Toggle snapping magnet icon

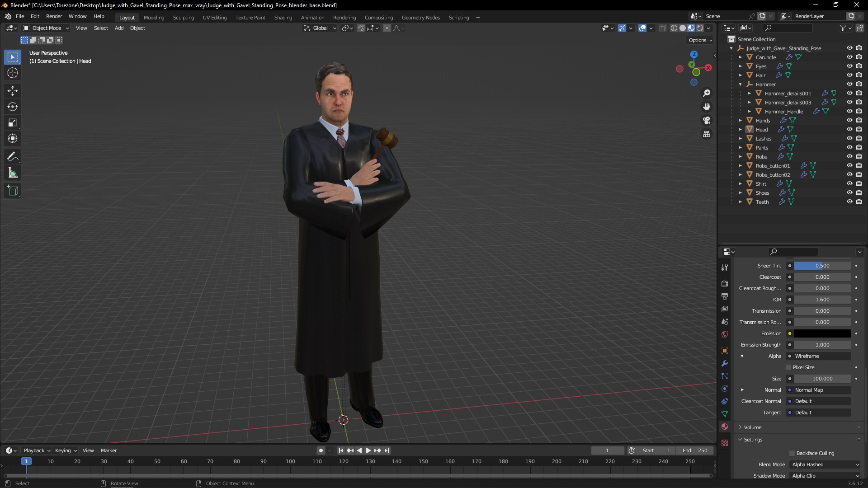click(361, 28)
